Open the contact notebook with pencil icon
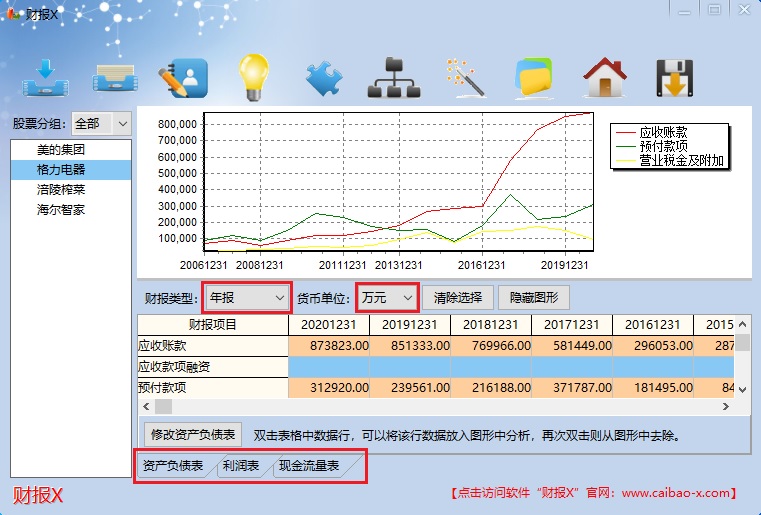 183,78
